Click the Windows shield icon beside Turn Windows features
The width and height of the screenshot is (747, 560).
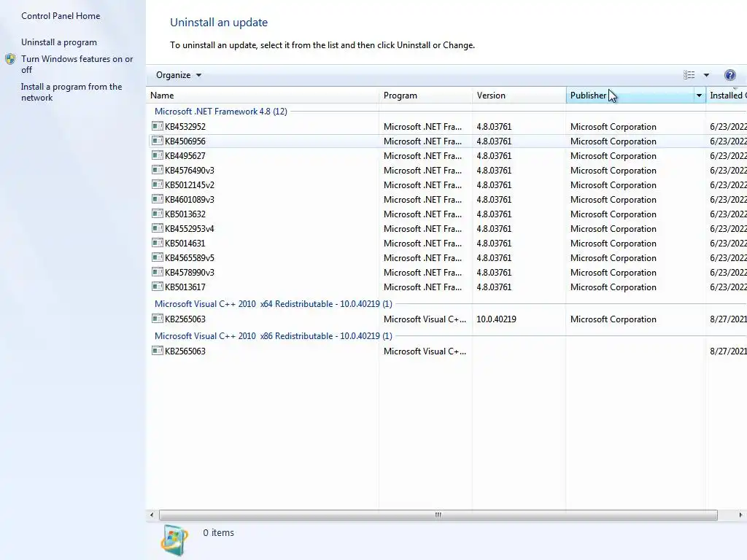point(10,59)
